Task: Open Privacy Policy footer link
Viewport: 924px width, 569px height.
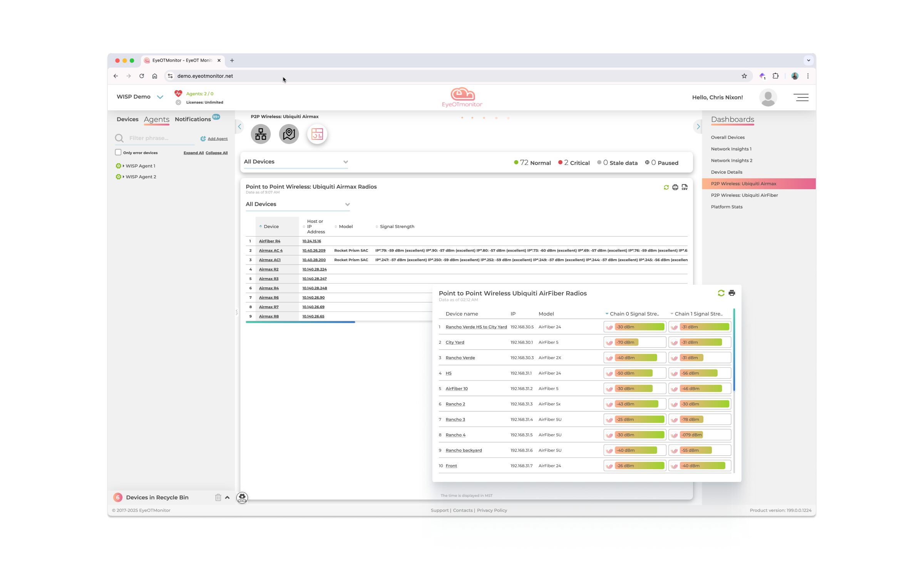Action: [492, 510]
